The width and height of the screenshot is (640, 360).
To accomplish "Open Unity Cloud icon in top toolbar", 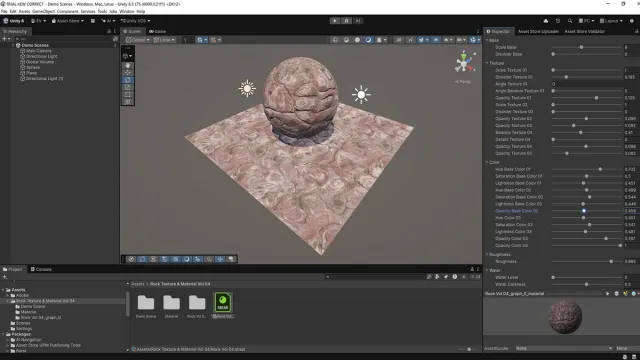I will click(x=546, y=21).
